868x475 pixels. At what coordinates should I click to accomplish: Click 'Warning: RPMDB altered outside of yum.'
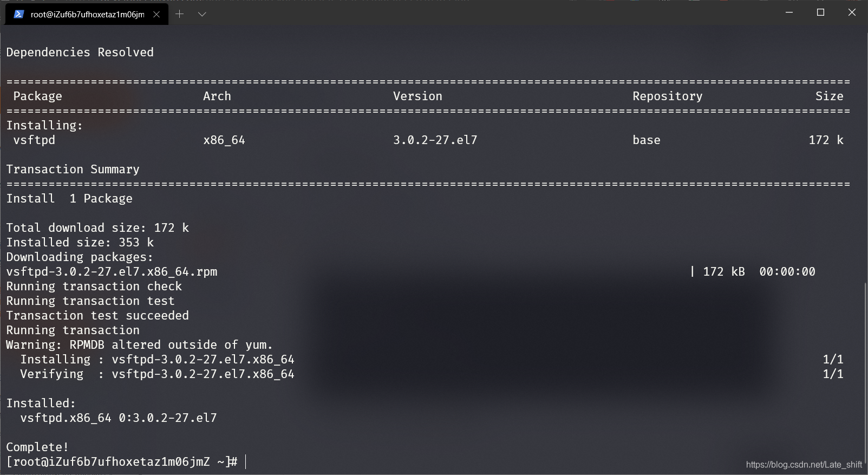pos(140,345)
